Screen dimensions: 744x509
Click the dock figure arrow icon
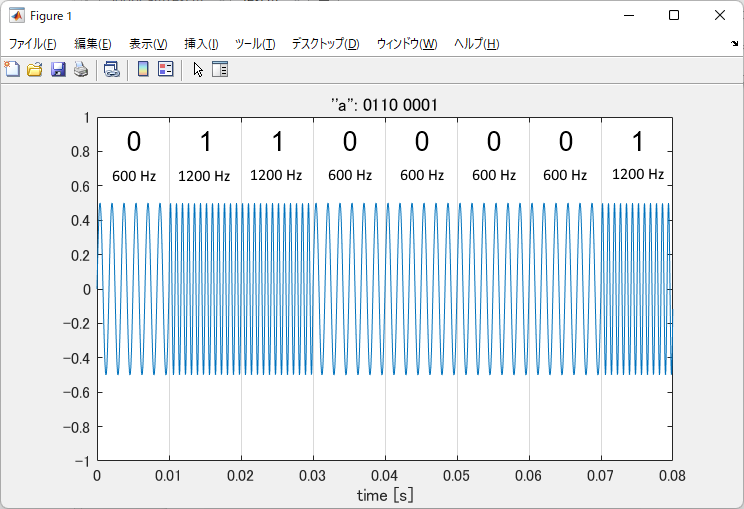tap(735, 44)
